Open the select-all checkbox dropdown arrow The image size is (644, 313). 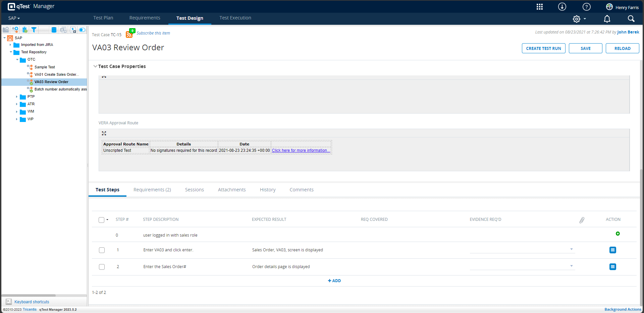click(107, 220)
